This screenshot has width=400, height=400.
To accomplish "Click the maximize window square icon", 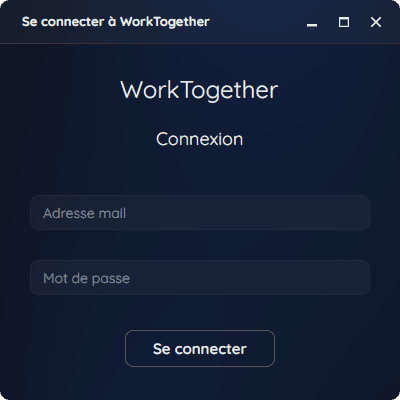I will (344, 22).
